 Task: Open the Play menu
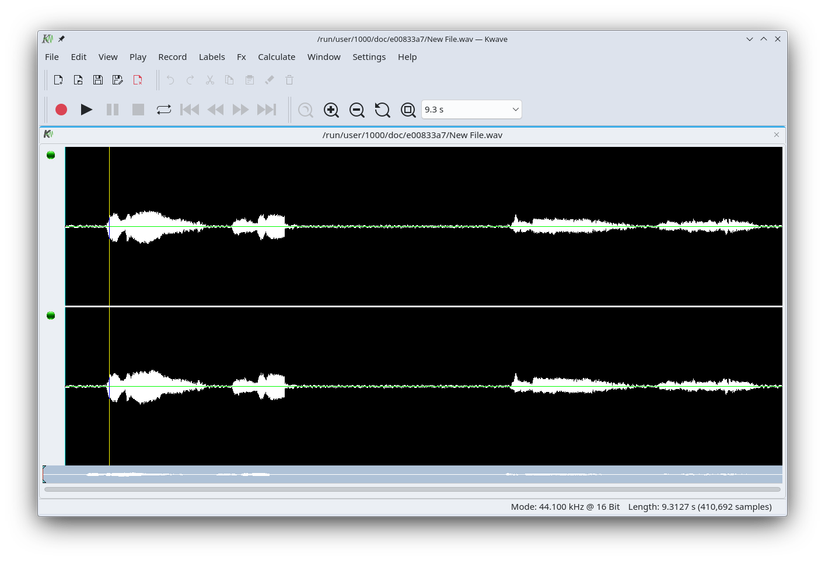[138, 57]
